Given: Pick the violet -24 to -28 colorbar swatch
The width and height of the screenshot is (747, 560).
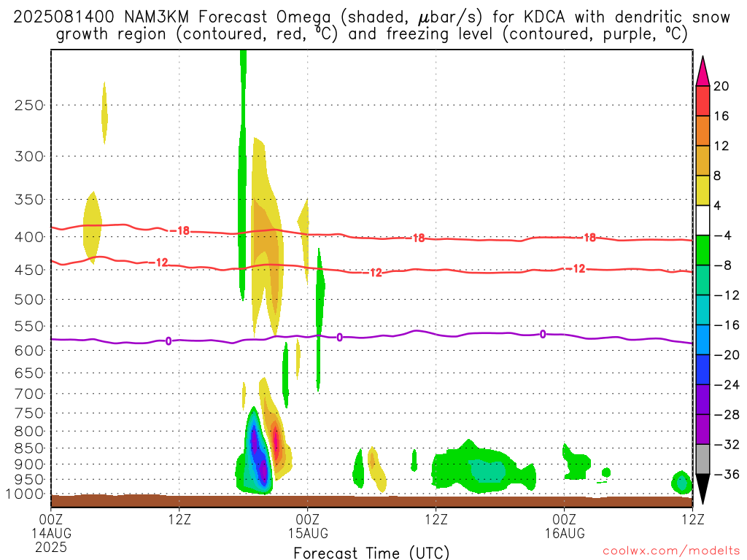Looking at the screenshot, I should tap(703, 400).
